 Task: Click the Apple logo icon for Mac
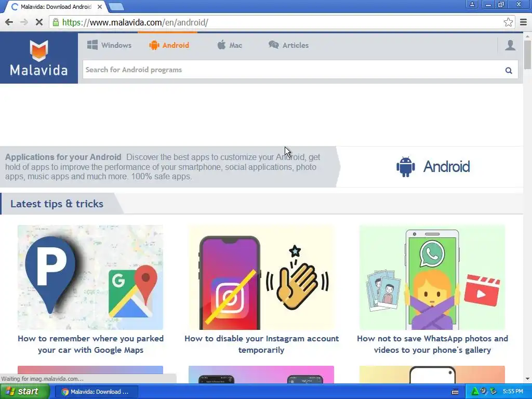point(221,45)
